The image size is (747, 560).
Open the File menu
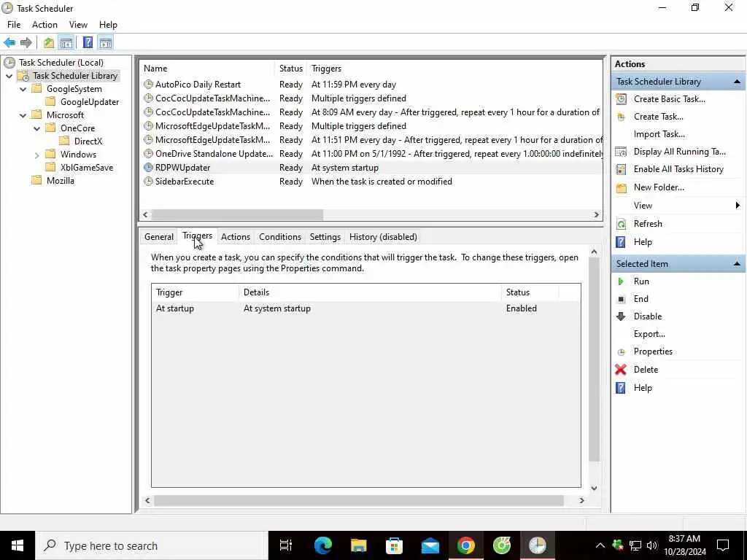coord(14,25)
